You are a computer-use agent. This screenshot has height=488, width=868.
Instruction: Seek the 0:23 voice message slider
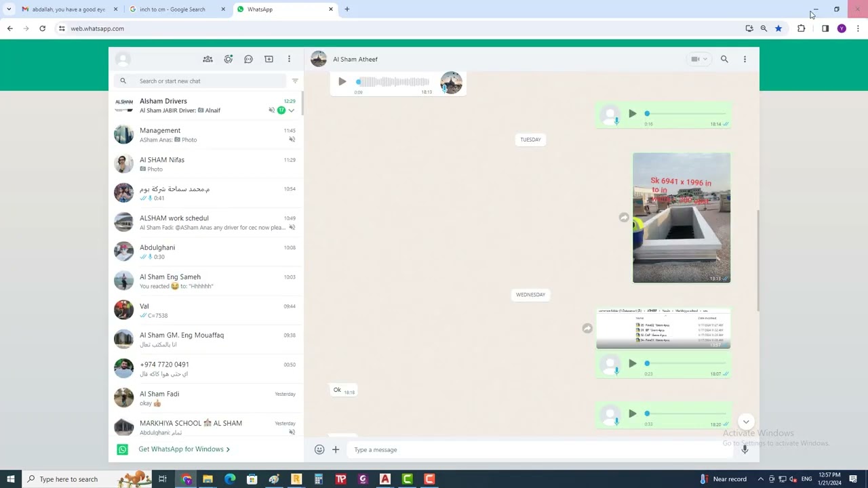686,363
